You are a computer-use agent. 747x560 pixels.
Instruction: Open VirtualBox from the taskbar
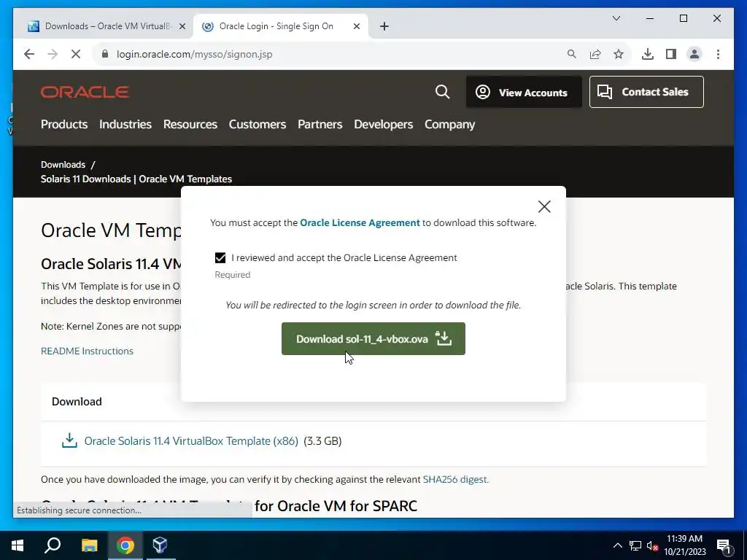(160, 545)
